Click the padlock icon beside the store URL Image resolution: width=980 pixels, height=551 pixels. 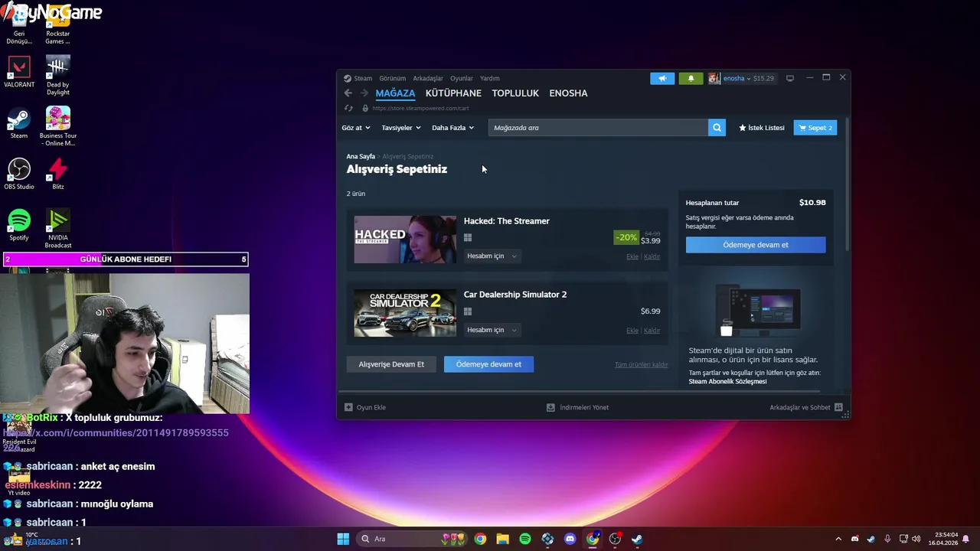365,109
